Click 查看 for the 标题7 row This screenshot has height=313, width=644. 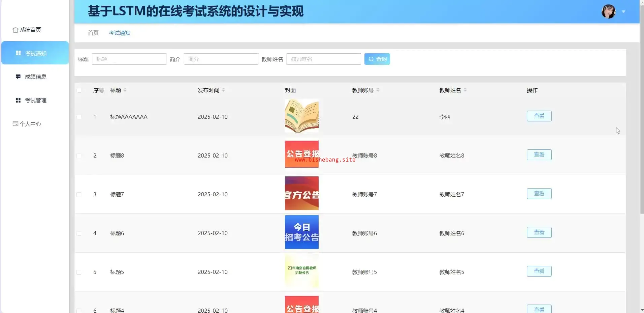(x=539, y=194)
